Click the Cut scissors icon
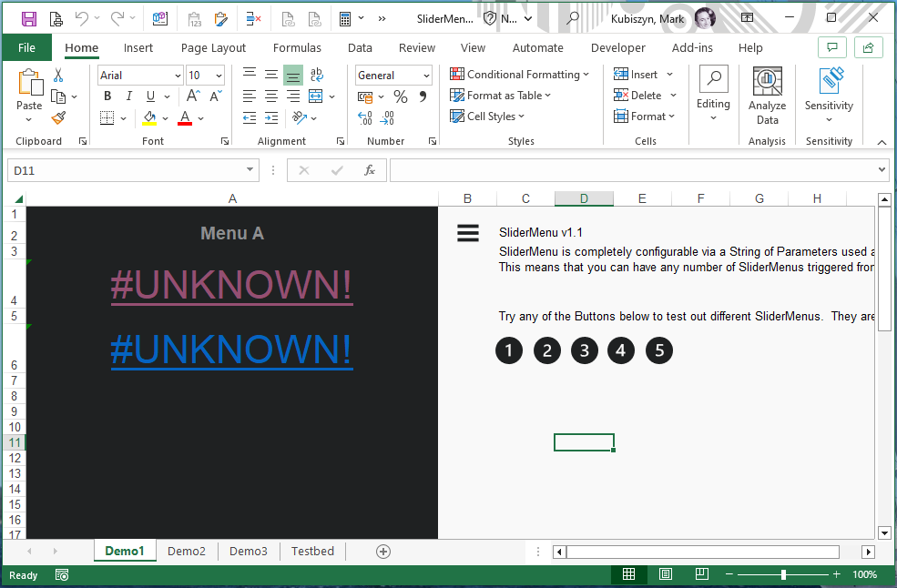 pos(58,76)
